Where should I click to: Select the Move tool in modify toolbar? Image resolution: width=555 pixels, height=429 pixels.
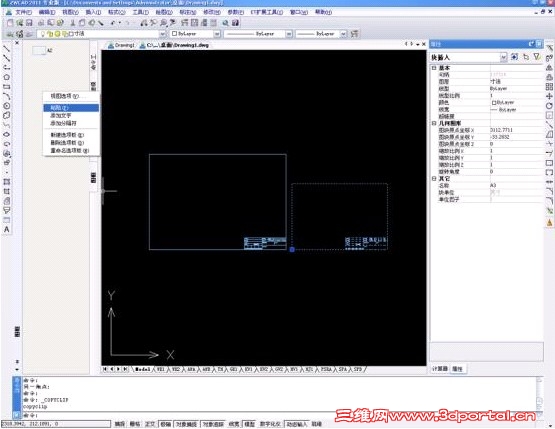point(549,96)
